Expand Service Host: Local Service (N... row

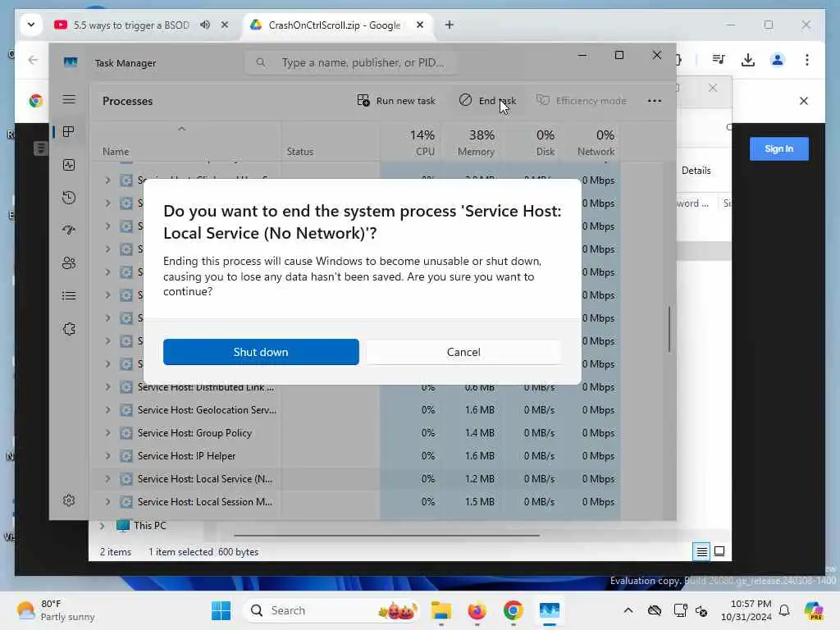pyautogui.click(x=107, y=479)
